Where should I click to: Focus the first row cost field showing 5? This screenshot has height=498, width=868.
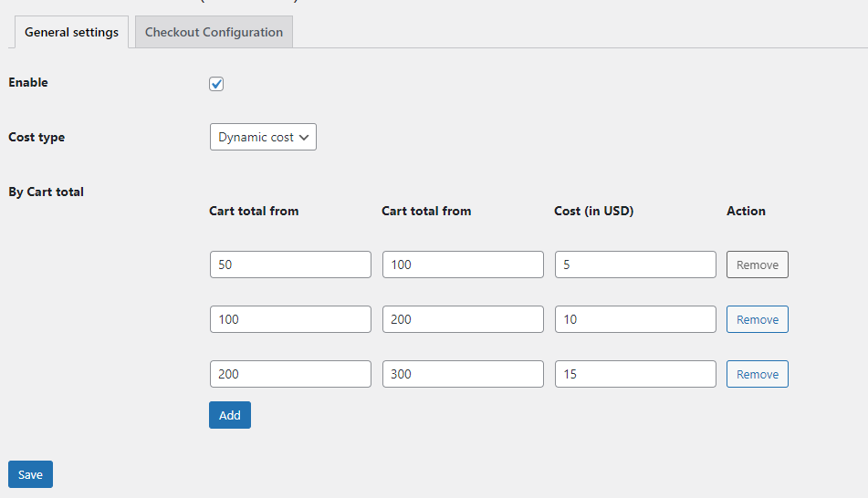point(634,265)
